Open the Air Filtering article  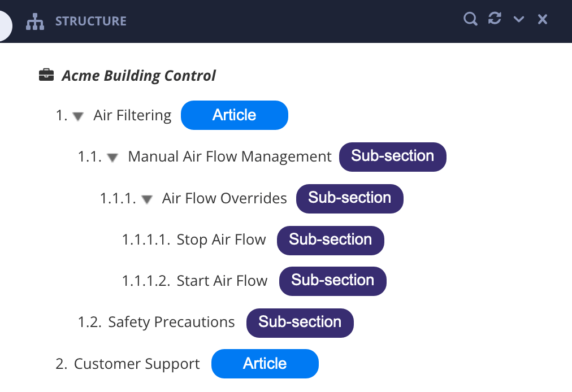pos(132,115)
